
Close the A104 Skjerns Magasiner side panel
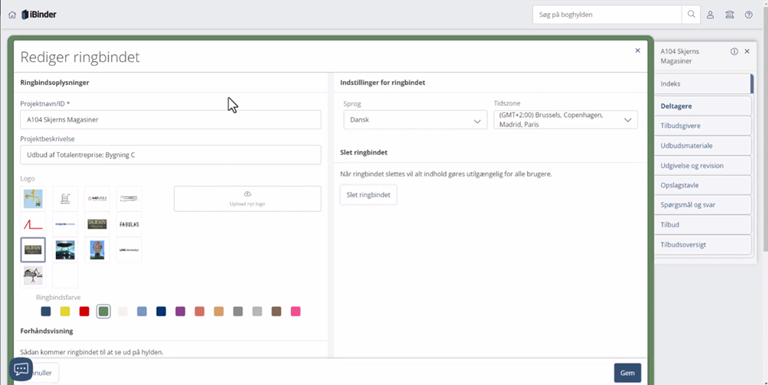[x=747, y=51]
